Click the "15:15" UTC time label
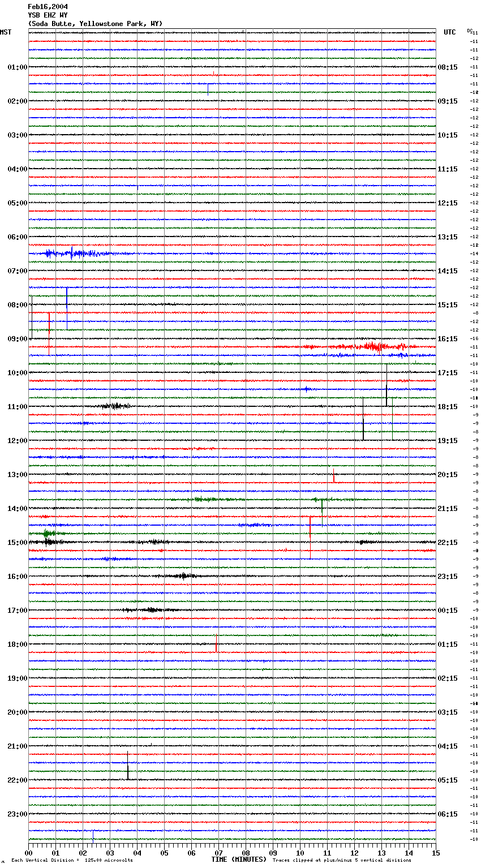The image size is (481, 868). point(448,305)
